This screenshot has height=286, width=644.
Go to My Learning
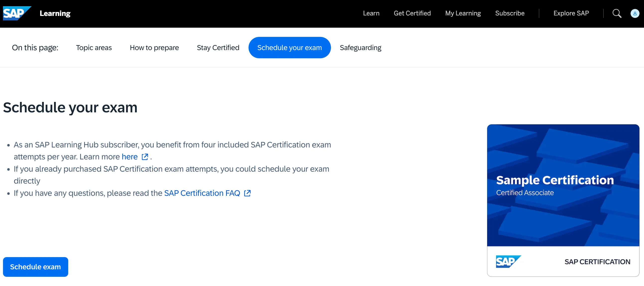463,13
